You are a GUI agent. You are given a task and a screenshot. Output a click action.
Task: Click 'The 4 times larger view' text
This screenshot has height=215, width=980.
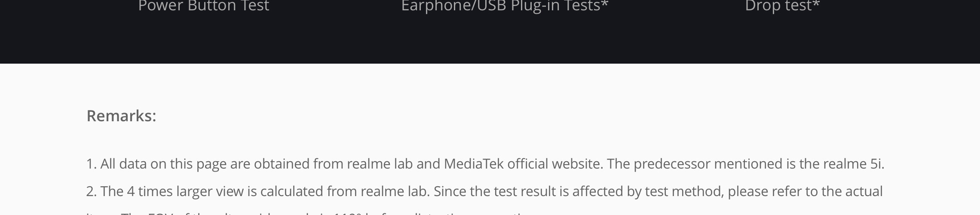[x=172, y=191]
